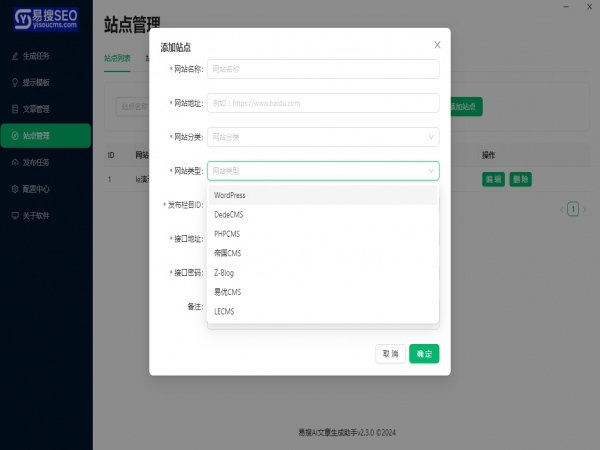Choose PHPCMS from the list
The height and width of the screenshot is (450, 600).
[323, 234]
